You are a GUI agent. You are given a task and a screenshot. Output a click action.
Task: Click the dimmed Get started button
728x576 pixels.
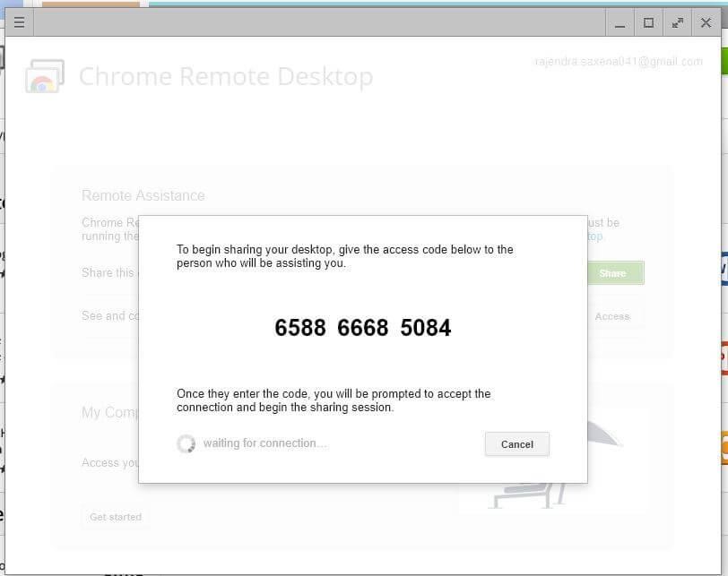116,517
